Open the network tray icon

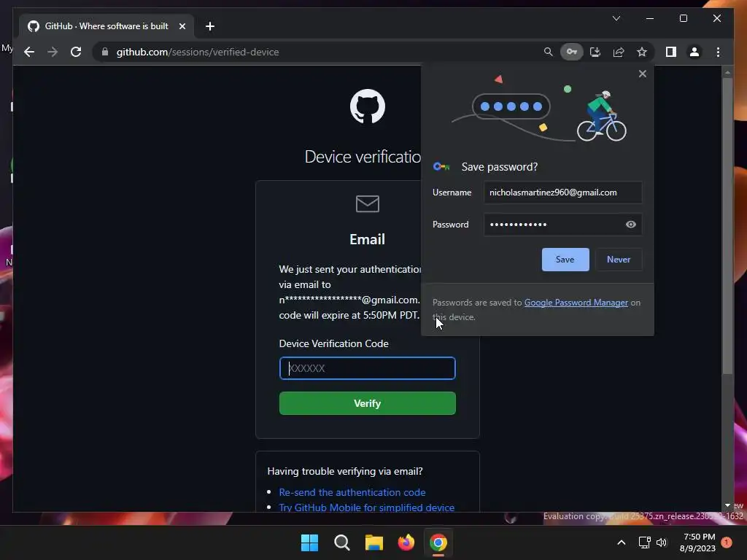[644, 542]
